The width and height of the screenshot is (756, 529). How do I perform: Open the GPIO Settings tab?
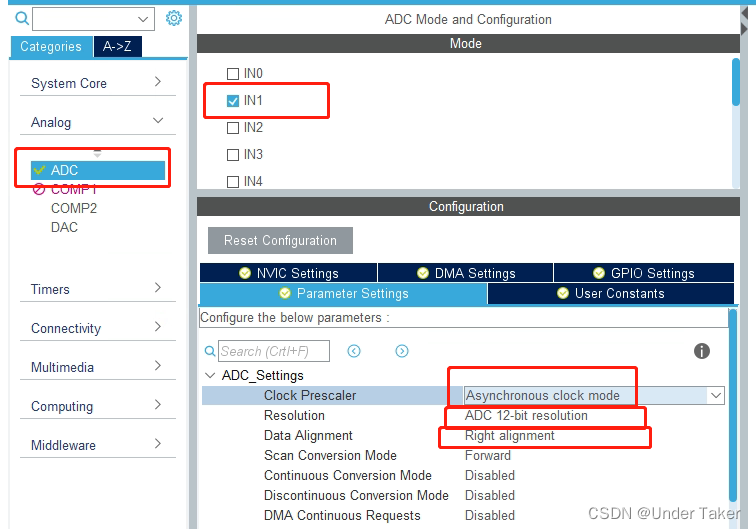(x=644, y=273)
